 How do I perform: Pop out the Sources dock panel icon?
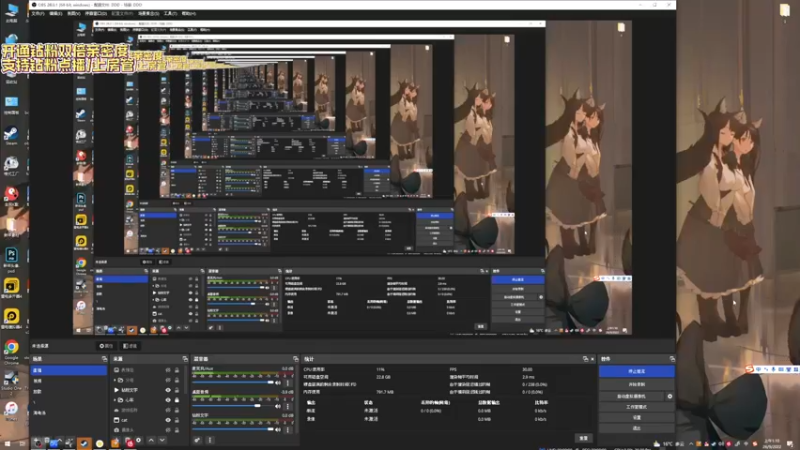click(x=185, y=359)
